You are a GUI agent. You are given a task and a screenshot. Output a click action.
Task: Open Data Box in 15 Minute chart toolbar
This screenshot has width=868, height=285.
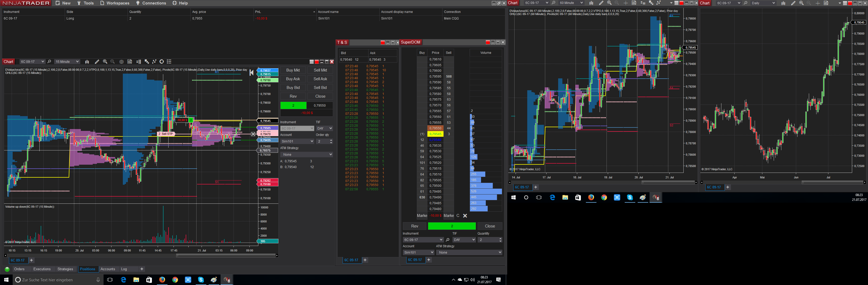(130, 61)
